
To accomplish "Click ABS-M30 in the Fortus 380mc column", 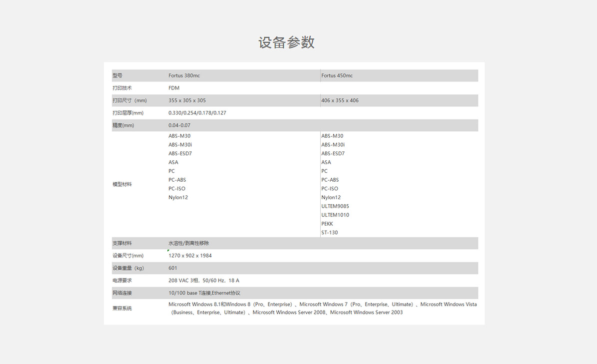I will coord(179,136).
